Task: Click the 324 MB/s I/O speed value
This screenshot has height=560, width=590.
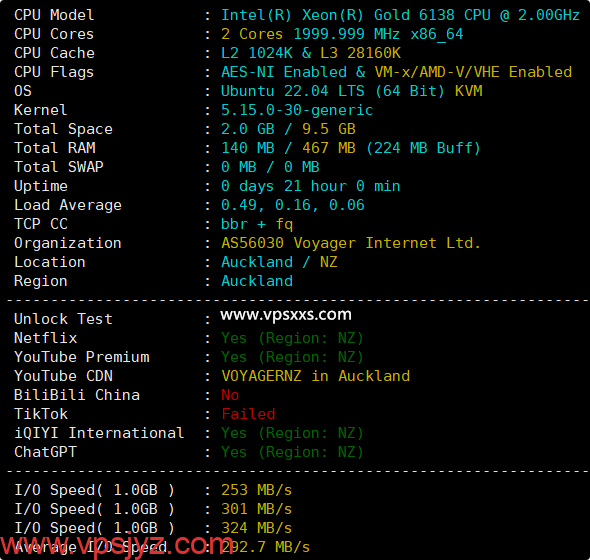Action: click(x=256, y=528)
